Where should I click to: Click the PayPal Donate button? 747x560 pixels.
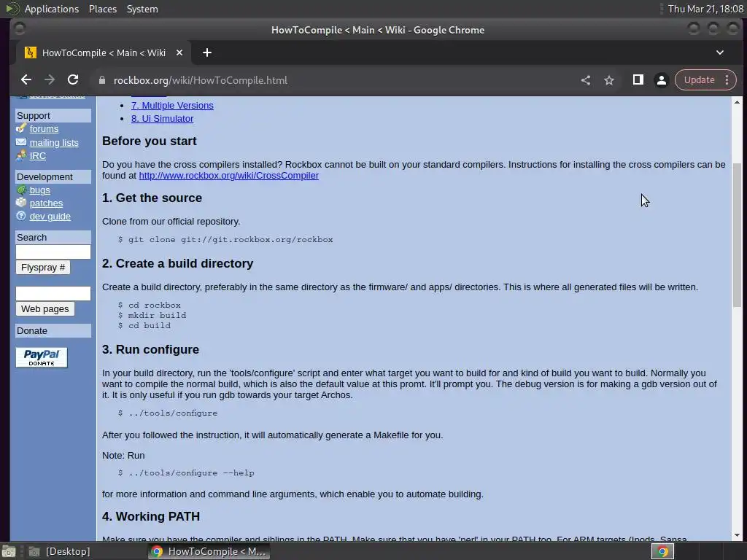click(x=42, y=357)
